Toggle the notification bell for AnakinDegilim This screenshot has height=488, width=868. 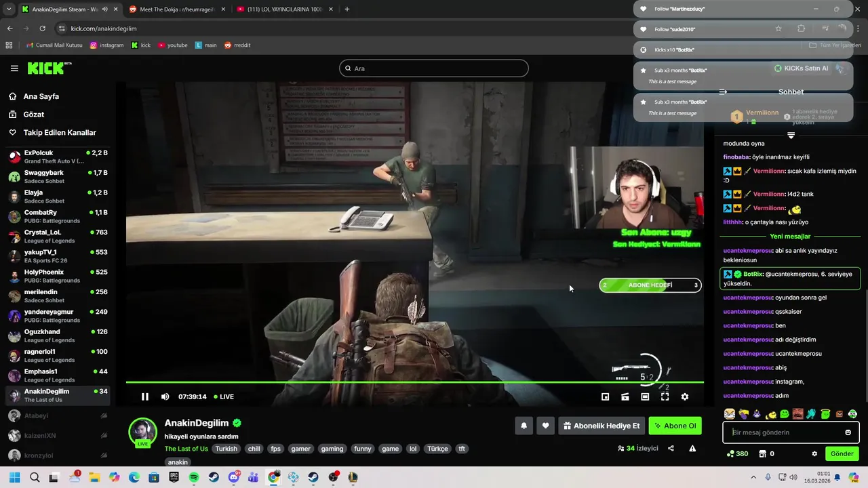(x=524, y=426)
